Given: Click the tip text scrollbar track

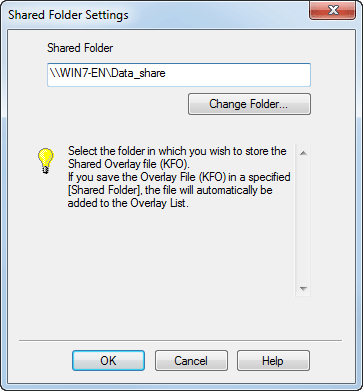Looking at the screenshot, I should pyautogui.click(x=303, y=221).
